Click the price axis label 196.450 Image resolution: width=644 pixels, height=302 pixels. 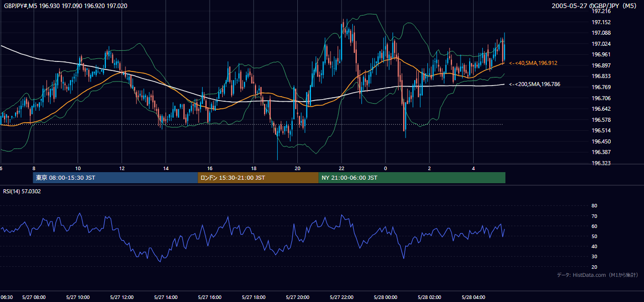point(601,141)
